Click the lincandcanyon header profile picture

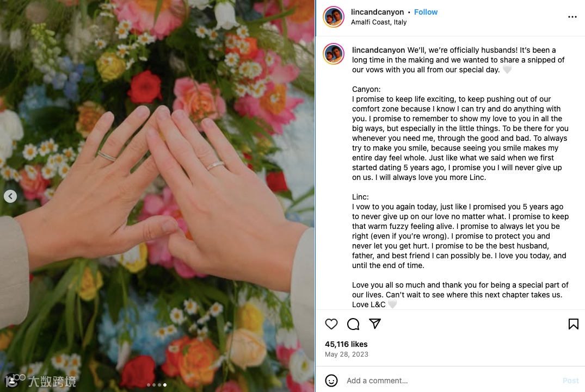[334, 17]
